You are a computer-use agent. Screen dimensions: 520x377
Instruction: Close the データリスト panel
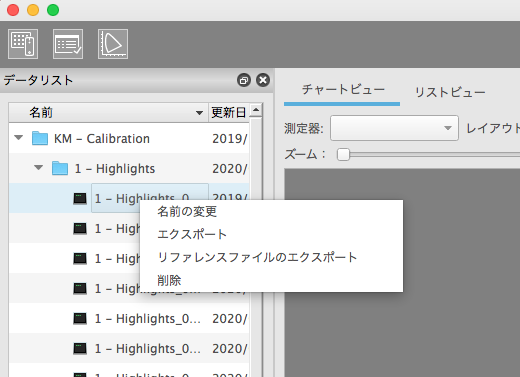(263, 80)
